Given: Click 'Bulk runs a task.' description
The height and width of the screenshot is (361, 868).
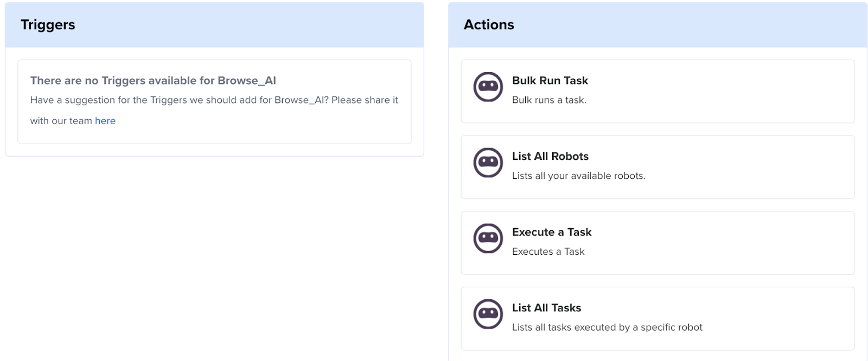Looking at the screenshot, I should tap(549, 100).
